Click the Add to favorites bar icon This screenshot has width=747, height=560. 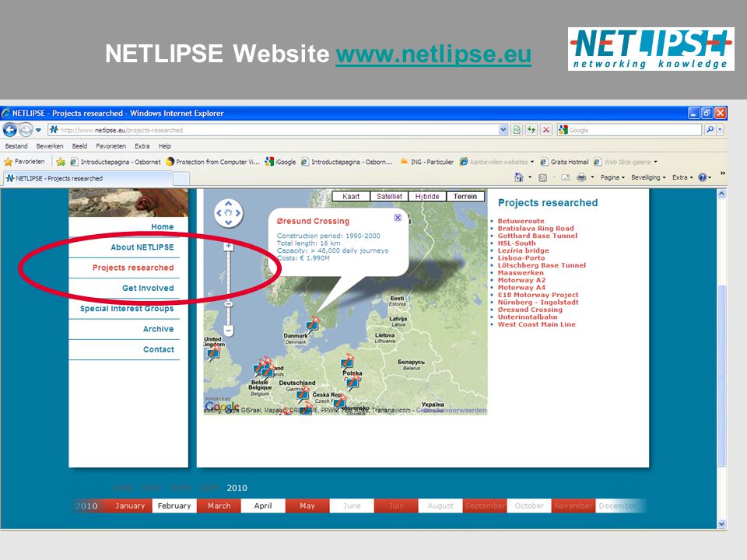point(61,162)
